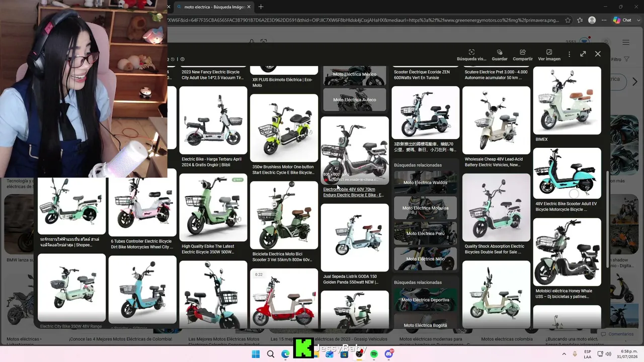Screen dimensions: 644x362
Task: Open browser favorites list icon
Action: [580, 20]
